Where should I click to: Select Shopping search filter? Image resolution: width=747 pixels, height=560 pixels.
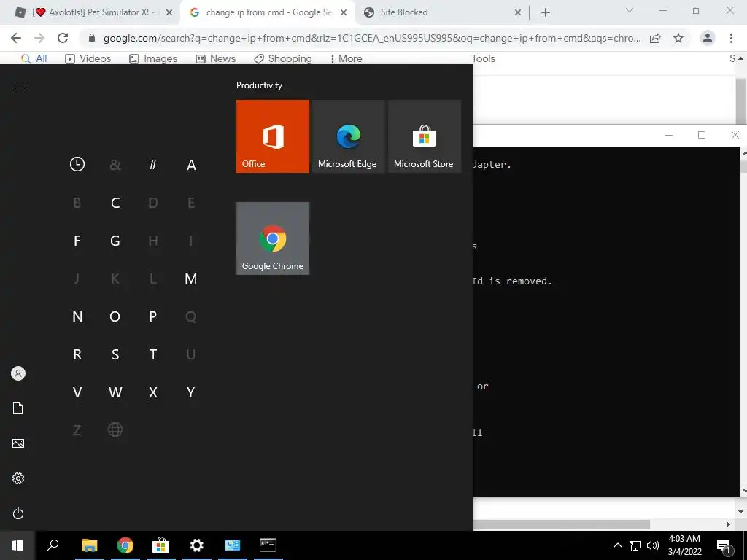click(x=283, y=58)
